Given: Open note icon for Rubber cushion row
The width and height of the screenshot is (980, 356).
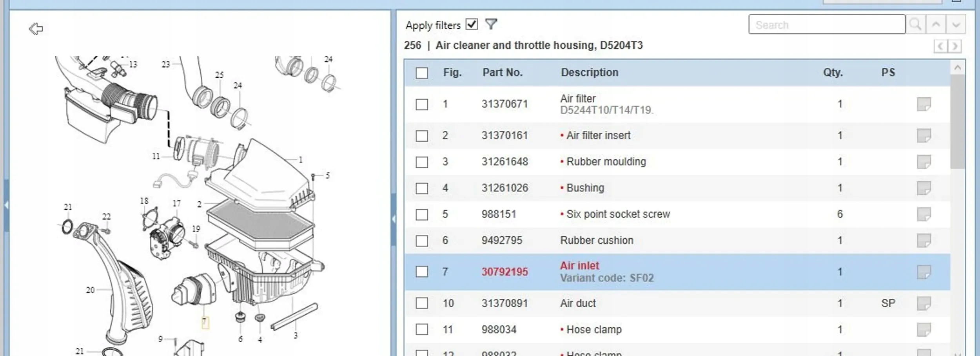Looking at the screenshot, I should point(924,241).
